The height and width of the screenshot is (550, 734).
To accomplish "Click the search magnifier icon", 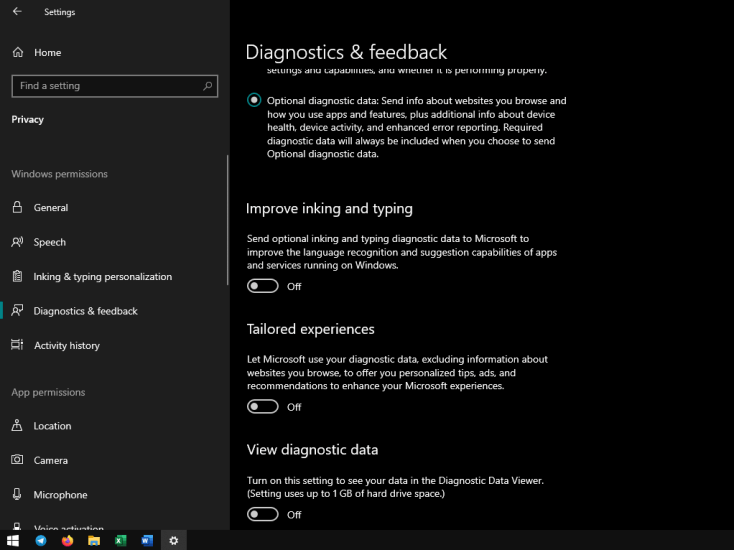I will point(207,86).
